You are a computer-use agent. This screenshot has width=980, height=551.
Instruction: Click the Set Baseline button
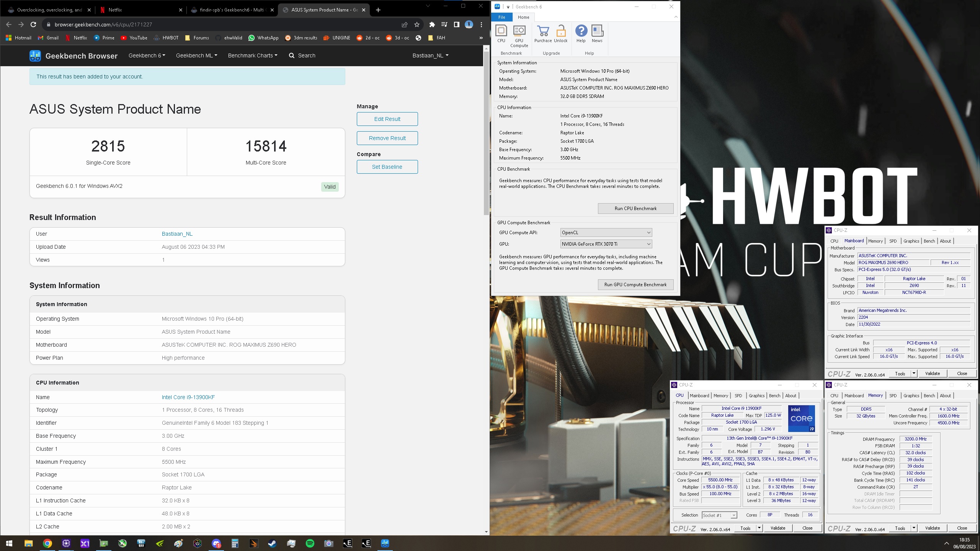pos(387,167)
